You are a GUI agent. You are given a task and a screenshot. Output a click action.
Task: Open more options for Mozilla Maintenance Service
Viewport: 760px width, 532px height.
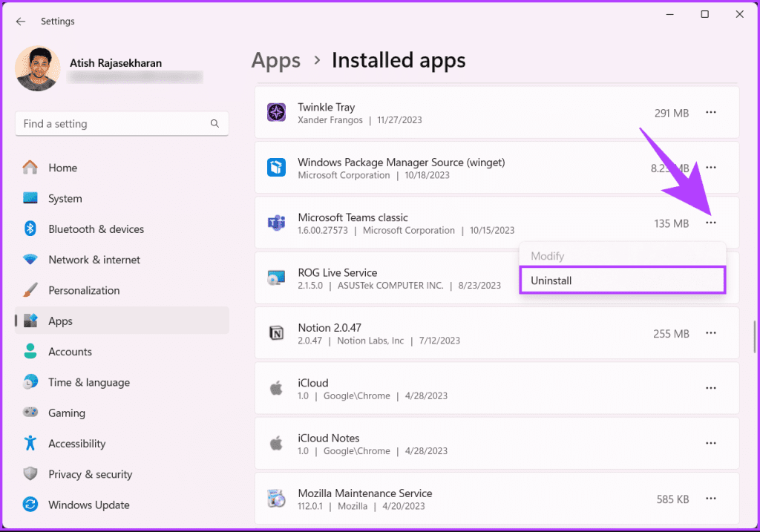click(710, 499)
